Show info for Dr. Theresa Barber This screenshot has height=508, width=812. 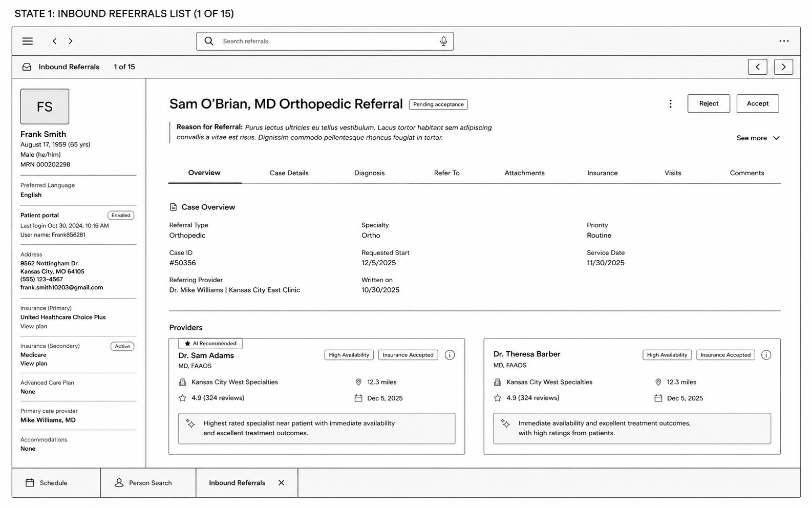coord(766,355)
